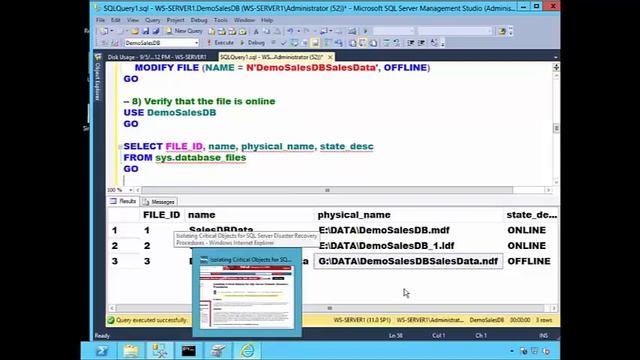Click the Comment out selected lines icon
Viewport: 640px width, 360px height.
[x=387, y=42]
